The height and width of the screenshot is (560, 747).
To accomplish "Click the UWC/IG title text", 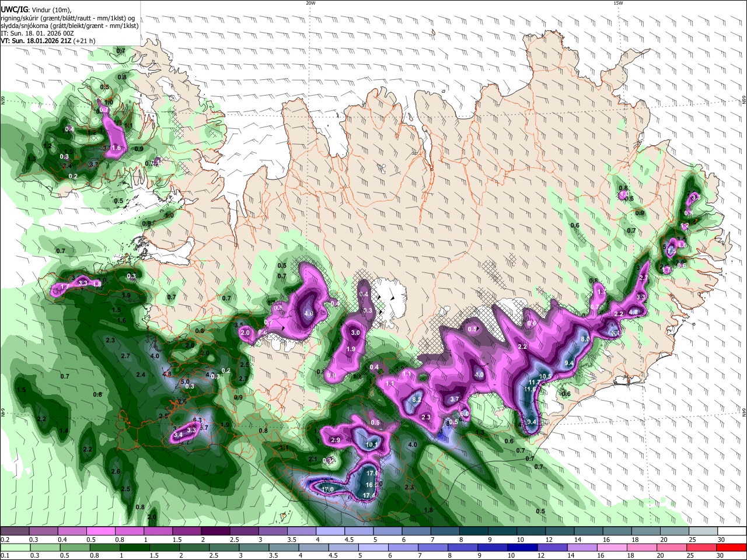I will point(13,9).
